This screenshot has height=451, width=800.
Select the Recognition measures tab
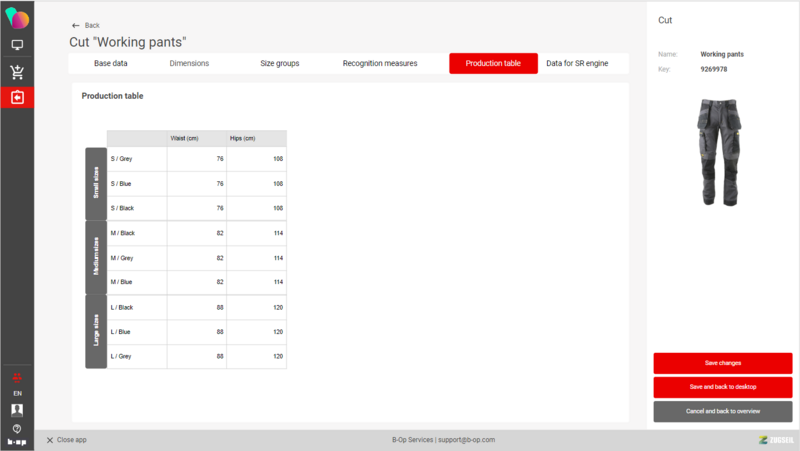[x=380, y=63]
